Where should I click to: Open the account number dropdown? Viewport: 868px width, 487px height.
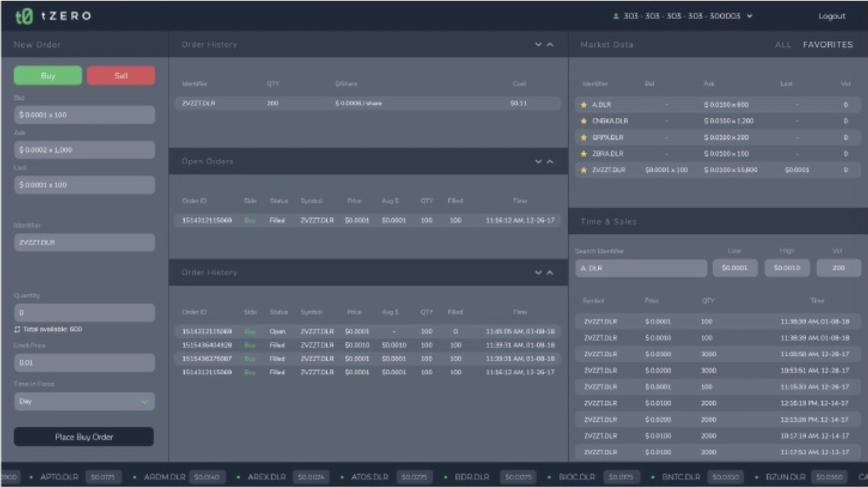pyautogui.click(x=750, y=16)
